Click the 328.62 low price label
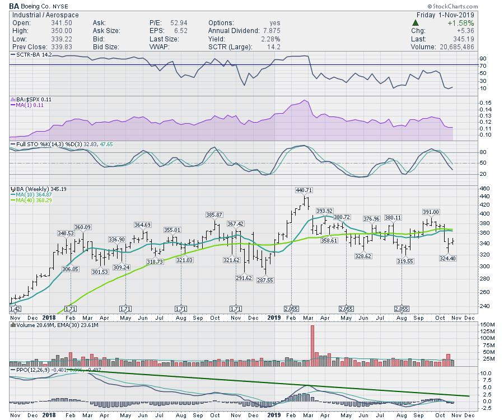The image size is (504, 420). [x=363, y=256]
